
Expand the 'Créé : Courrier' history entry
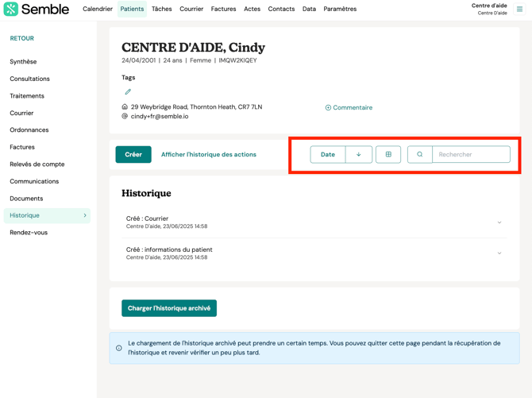coord(499,222)
